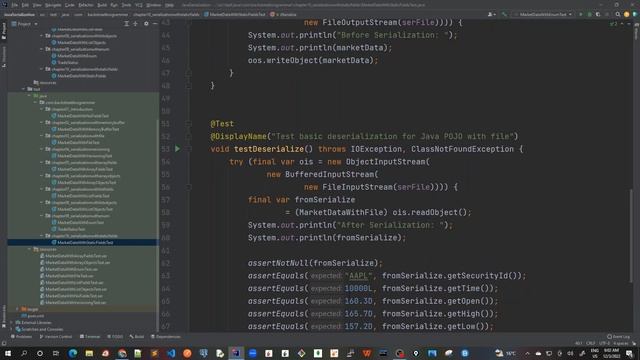Screen dimensions: 640x360
Task: Open the Navigate menu
Action: pyautogui.click(x=53, y=5)
